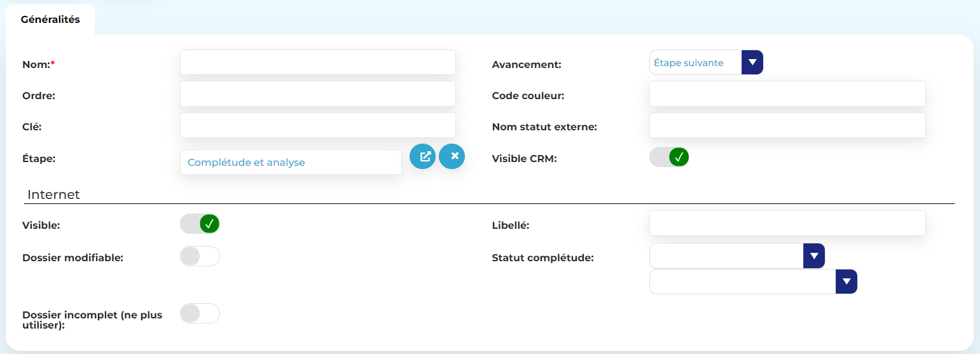The height and width of the screenshot is (354, 980).
Task: Click the Clé input box
Action: click(x=317, y=125)
